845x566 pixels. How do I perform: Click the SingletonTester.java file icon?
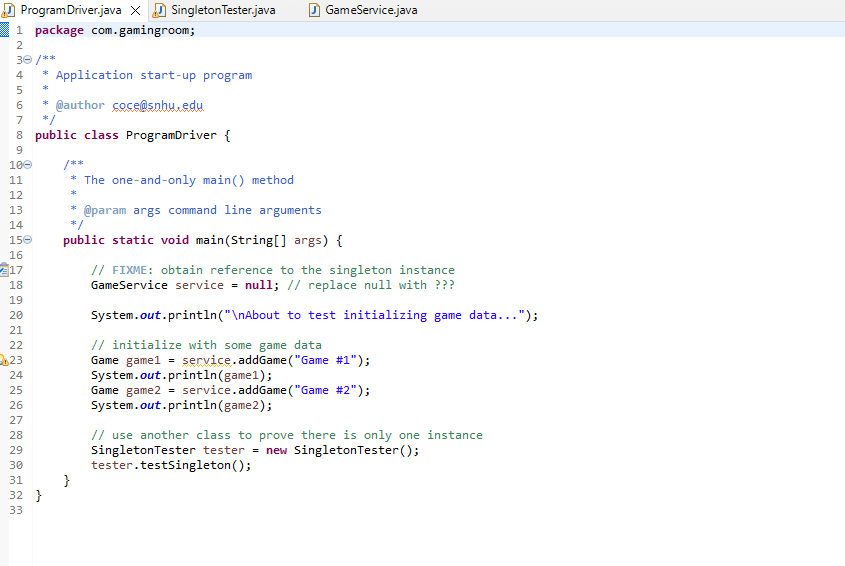[160, 10]
